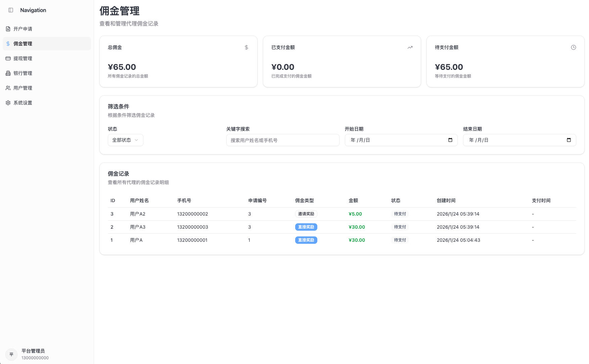589x364 pixels.
Task: Select 佣金管理 in the sidebar
Action: pyautogui.click(x=23, y=44)
